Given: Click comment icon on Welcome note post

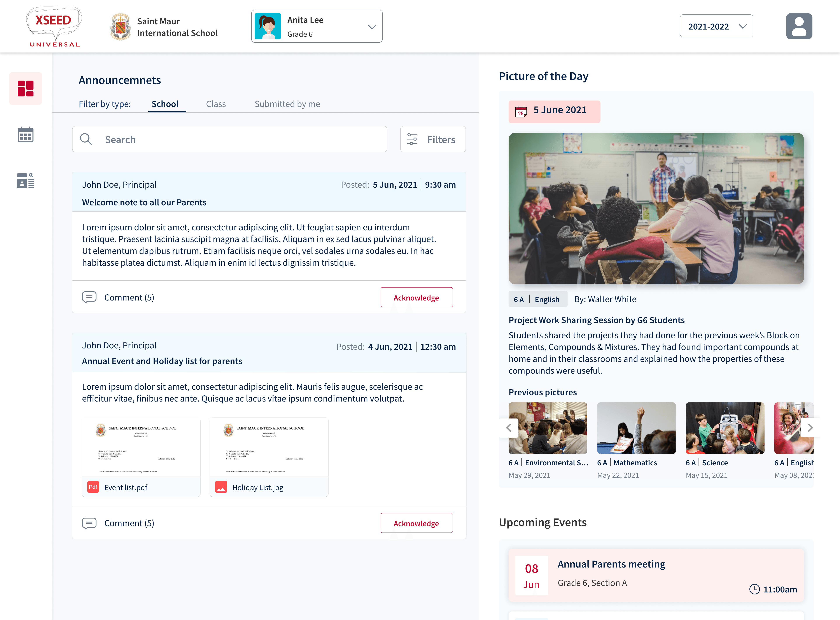Looking at the screenshot, I should [x=89, y=297].
